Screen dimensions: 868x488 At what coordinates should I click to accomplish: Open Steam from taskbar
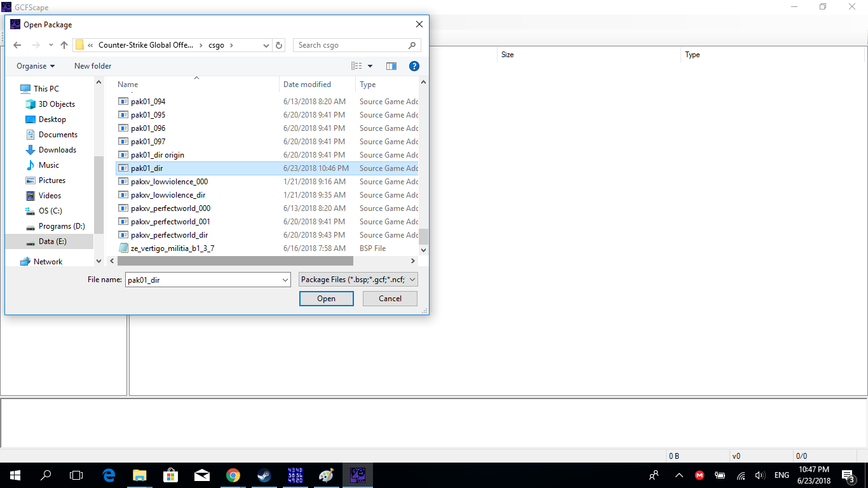(x=264, y=475)
